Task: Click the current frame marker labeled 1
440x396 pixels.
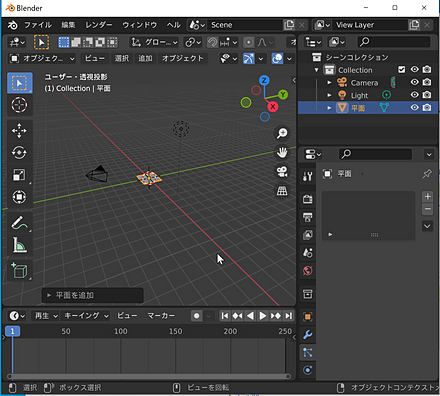Action: coord(12,331)
